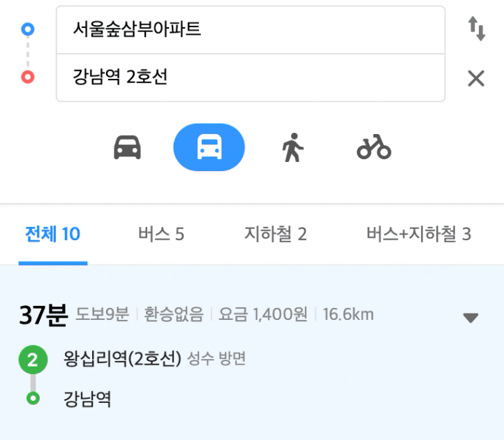504x440 pixels.
Task: Click the 왕십리역(2호선) station name
Action: (x=122, y=358)
